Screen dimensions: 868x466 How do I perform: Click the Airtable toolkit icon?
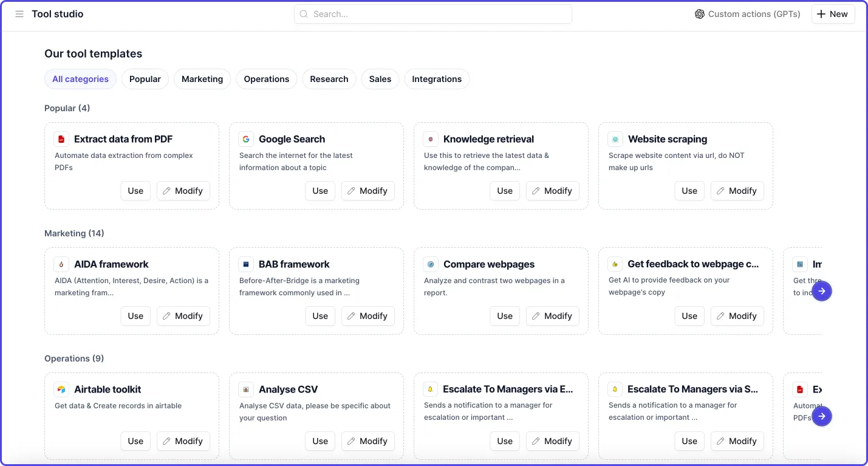coord(61,389)
